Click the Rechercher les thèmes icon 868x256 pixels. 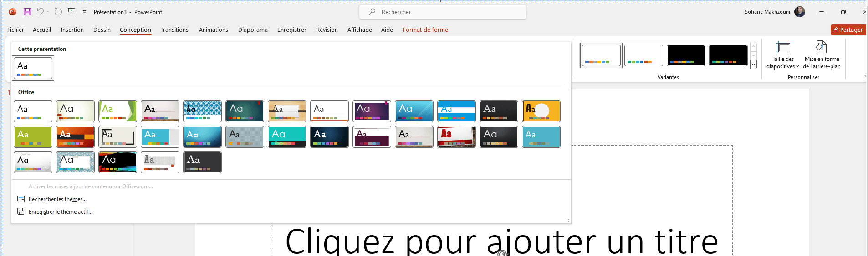[x=21, y=199]
